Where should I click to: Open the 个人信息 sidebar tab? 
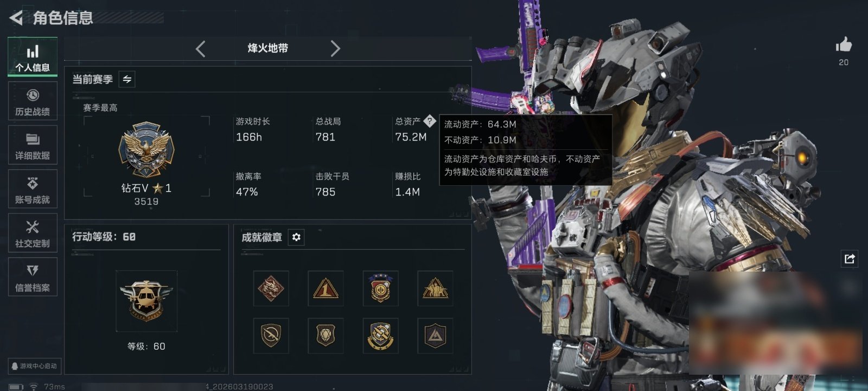[33, 56]
